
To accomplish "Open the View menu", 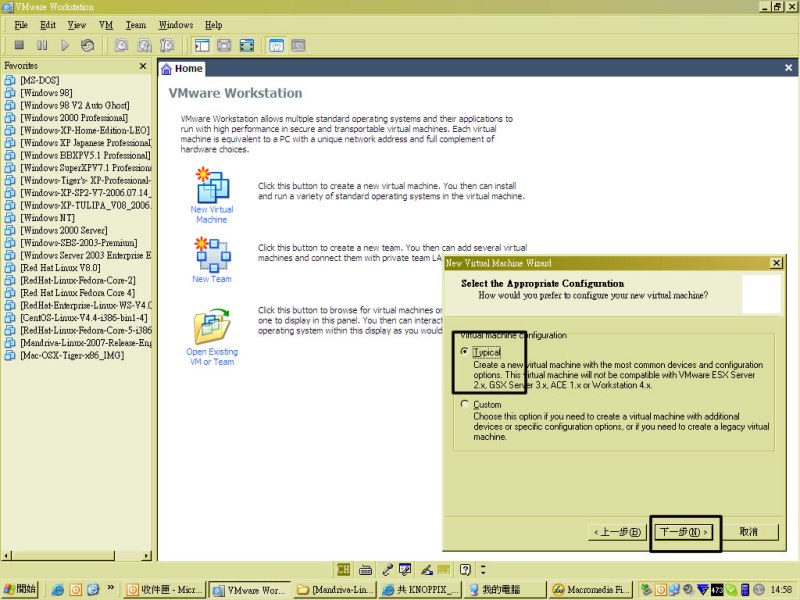I will (x=77, y=25).
